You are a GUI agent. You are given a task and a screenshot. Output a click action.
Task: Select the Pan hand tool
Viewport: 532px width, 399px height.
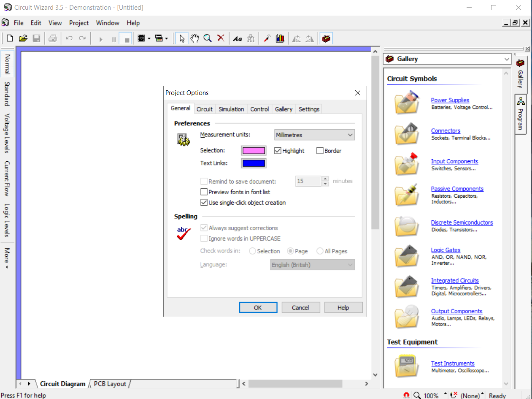[x=194, y=38]
